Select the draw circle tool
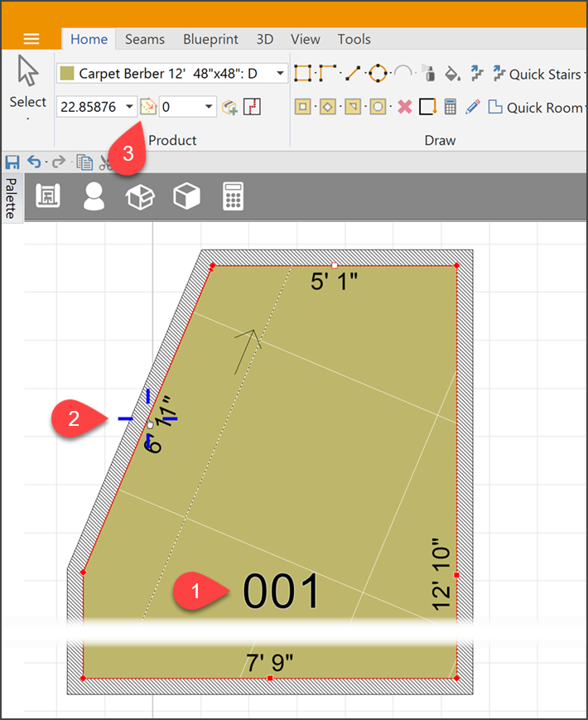The width and height of the screenshot is (588, 720). (378, 73)
